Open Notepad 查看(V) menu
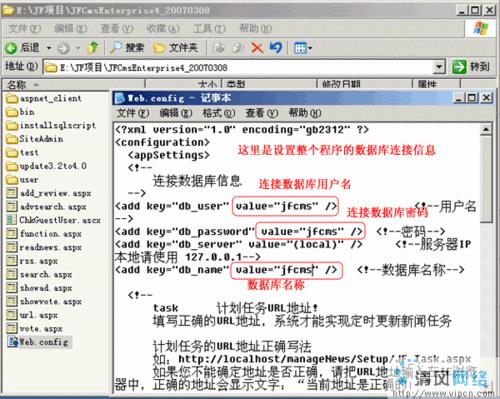 click(x=262, y=113)
